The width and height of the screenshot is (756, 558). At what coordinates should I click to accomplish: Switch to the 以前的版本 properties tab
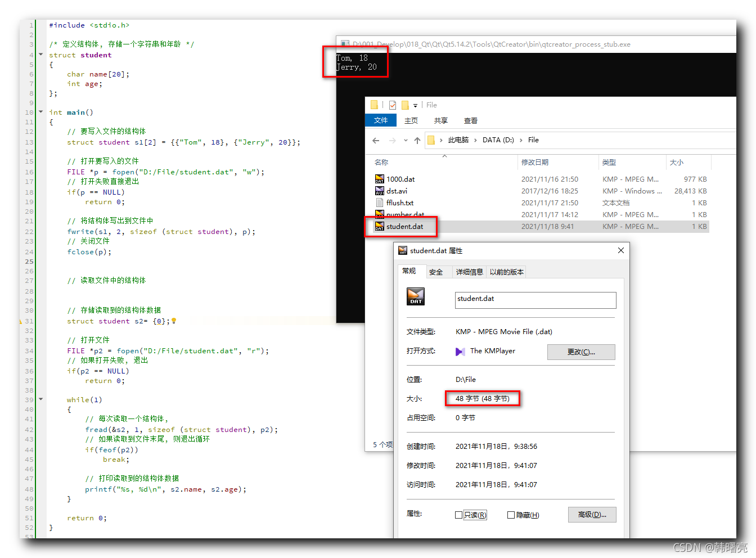click(x=507, y=272)
